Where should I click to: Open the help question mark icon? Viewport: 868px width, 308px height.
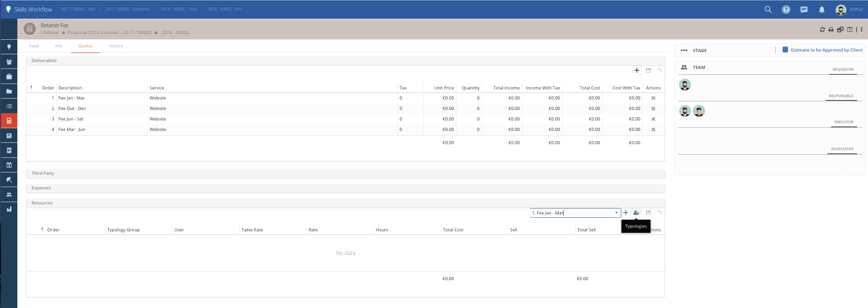[786, 10]
